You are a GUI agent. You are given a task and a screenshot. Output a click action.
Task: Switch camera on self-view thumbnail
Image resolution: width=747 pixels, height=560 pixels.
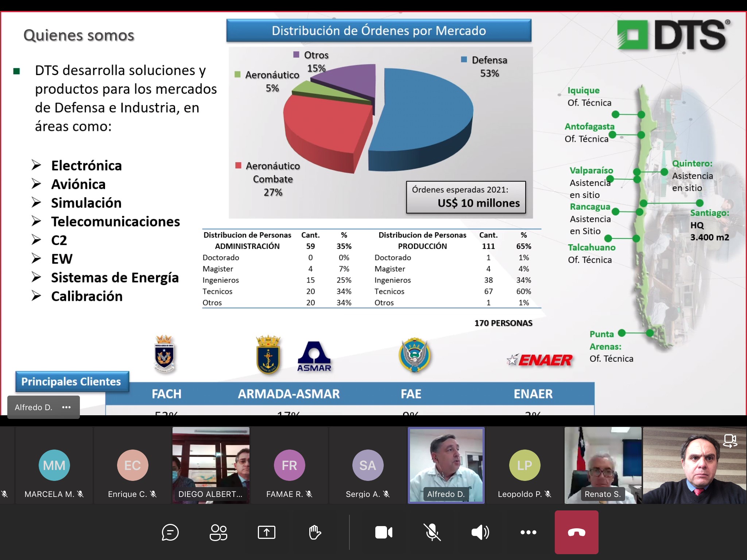coord(730,441)
